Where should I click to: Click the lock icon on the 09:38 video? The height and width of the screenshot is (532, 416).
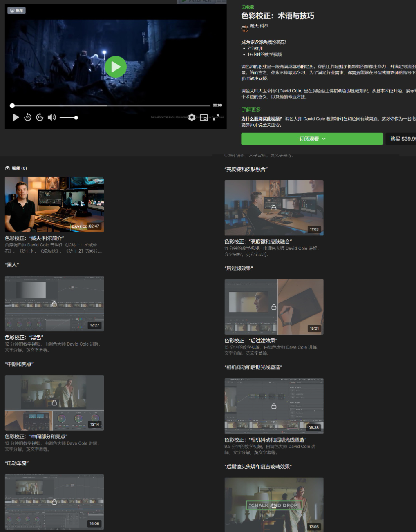(x=274, y=406)
